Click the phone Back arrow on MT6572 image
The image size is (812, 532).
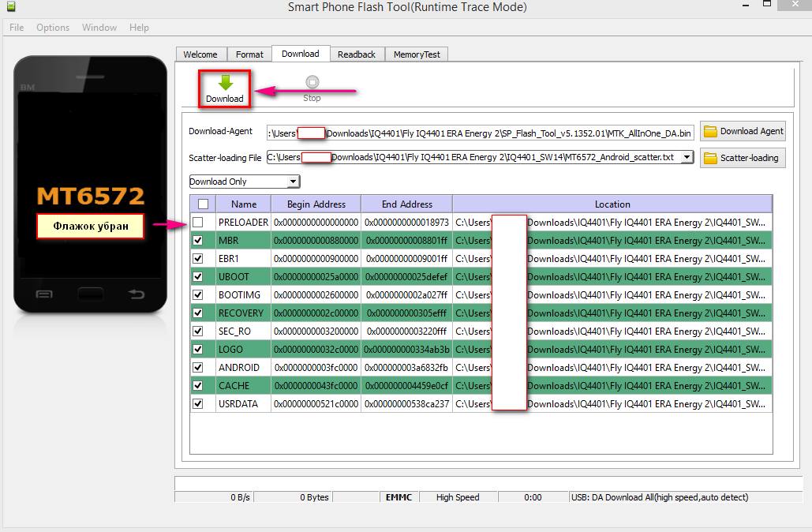pyautogui.click(x=137, y=294)
